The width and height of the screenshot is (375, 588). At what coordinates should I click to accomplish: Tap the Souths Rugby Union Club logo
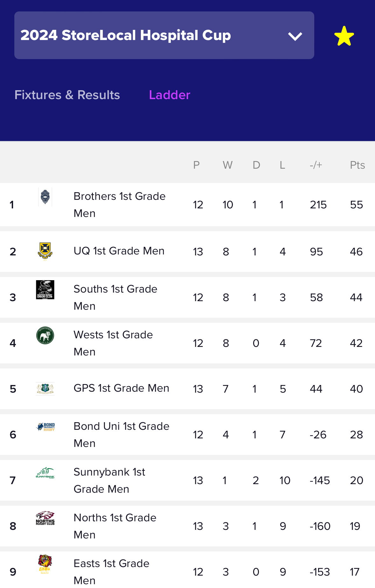pos(45,290)
